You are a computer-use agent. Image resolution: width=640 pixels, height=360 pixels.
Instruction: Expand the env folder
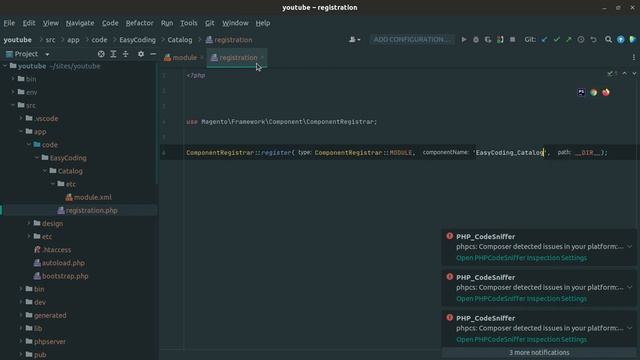(13, 92)
